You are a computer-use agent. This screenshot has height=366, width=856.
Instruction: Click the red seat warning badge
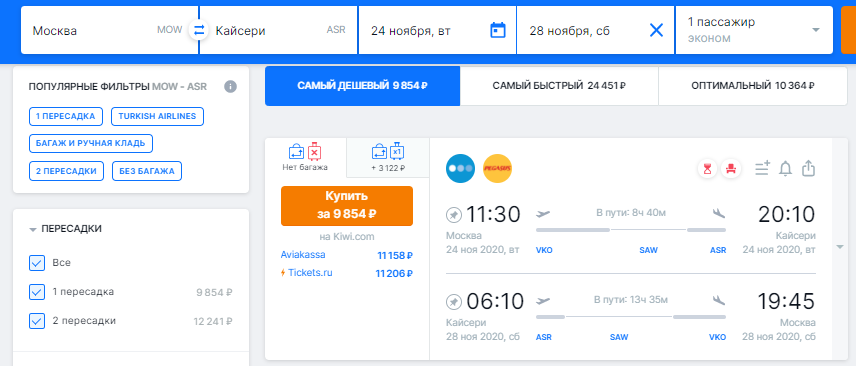[x=730, y=169]
